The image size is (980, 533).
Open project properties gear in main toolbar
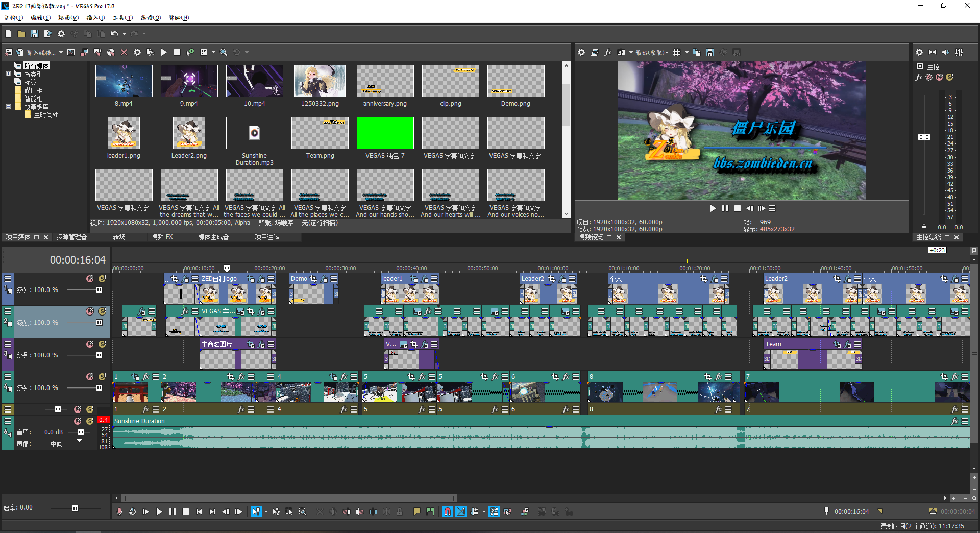(61, 34)
